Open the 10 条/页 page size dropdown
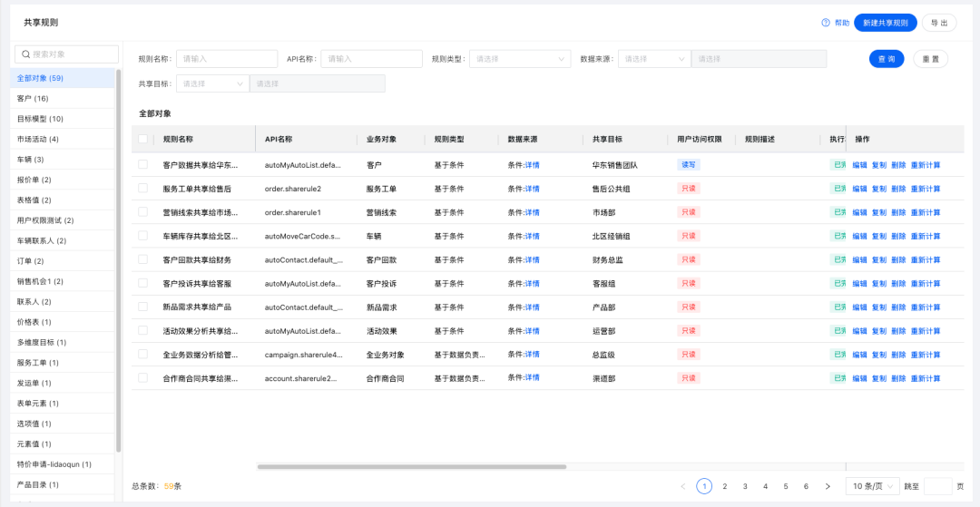 click(872, 486)
